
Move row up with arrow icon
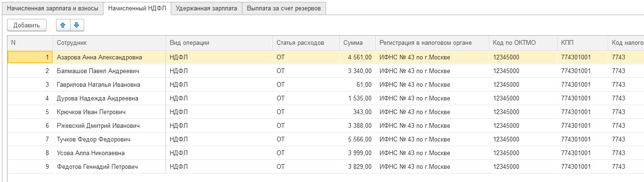pos(63,25)
